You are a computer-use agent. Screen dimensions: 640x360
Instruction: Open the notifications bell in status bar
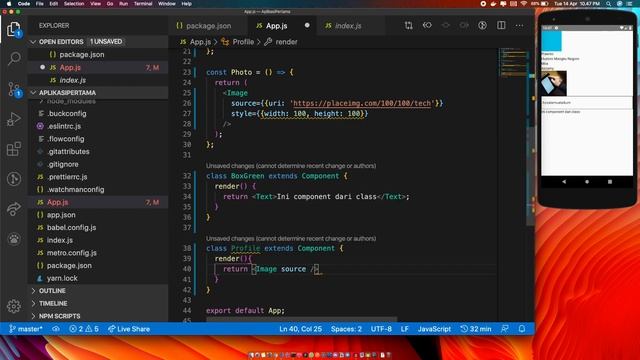click(522, 329)
